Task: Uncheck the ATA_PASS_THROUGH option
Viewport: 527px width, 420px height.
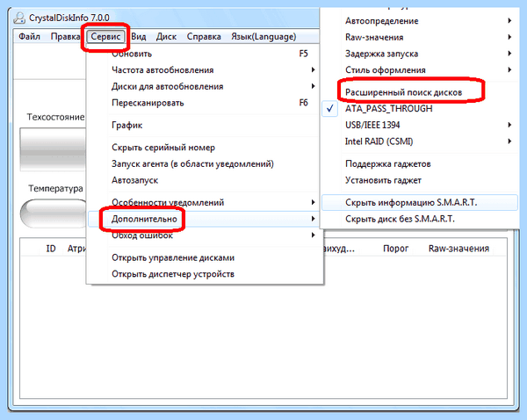Action: [420, 109]
